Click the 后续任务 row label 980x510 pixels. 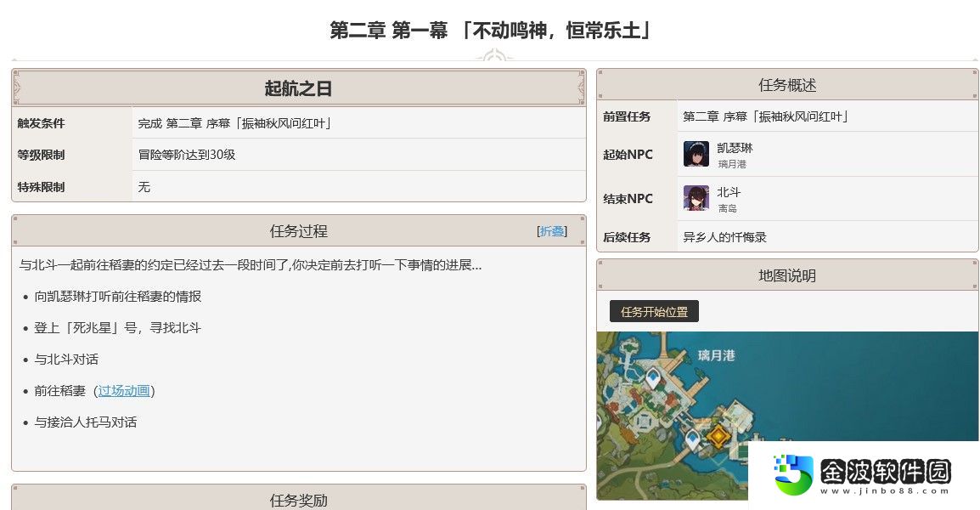(x=626, y=237)
